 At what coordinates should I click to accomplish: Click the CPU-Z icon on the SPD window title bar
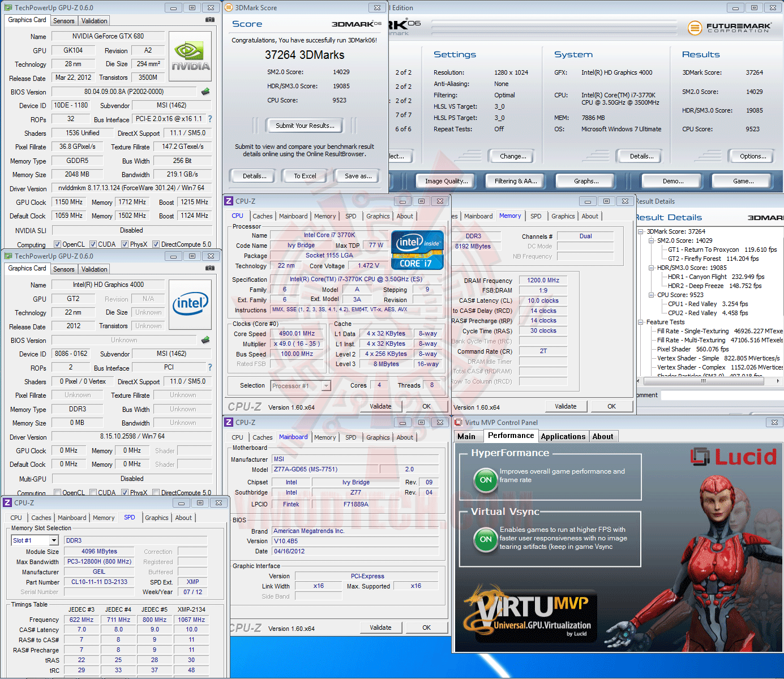[7, 502]
